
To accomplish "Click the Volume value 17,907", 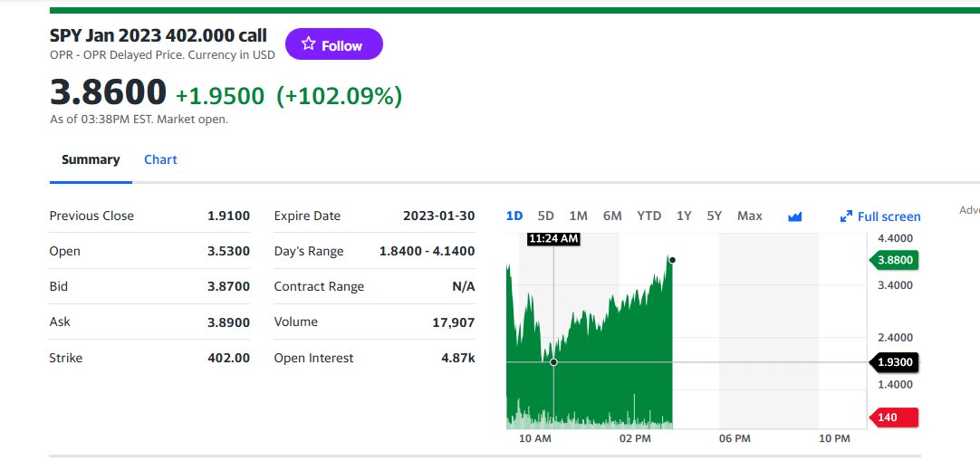I will point(454,322).
